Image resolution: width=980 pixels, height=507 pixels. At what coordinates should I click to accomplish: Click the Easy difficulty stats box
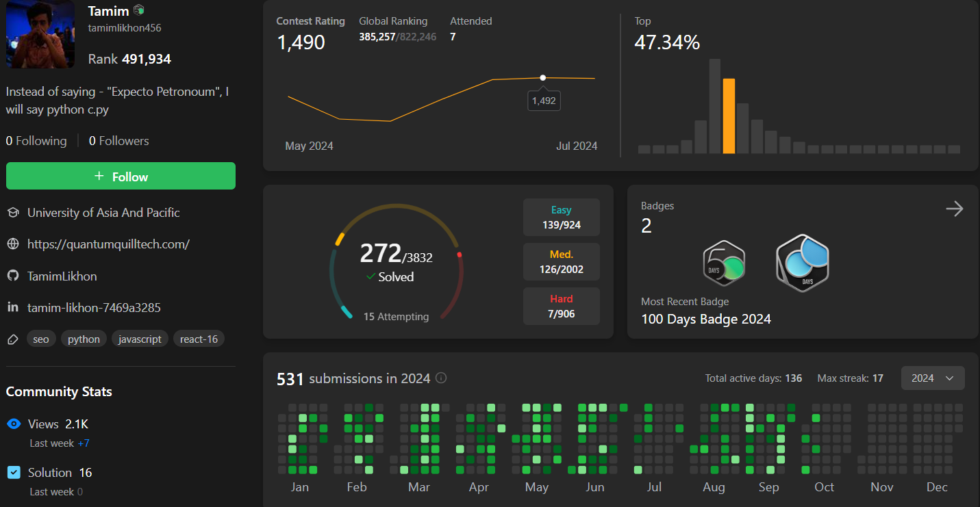point(561,217)
